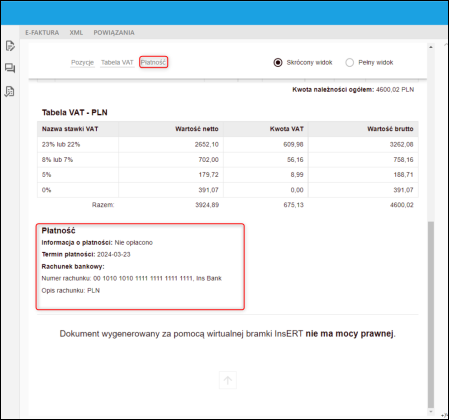Click the 23% lub 22% VAT row
Image resolution: width=449 pixels, height=420 pixels.
coord(228,144)
